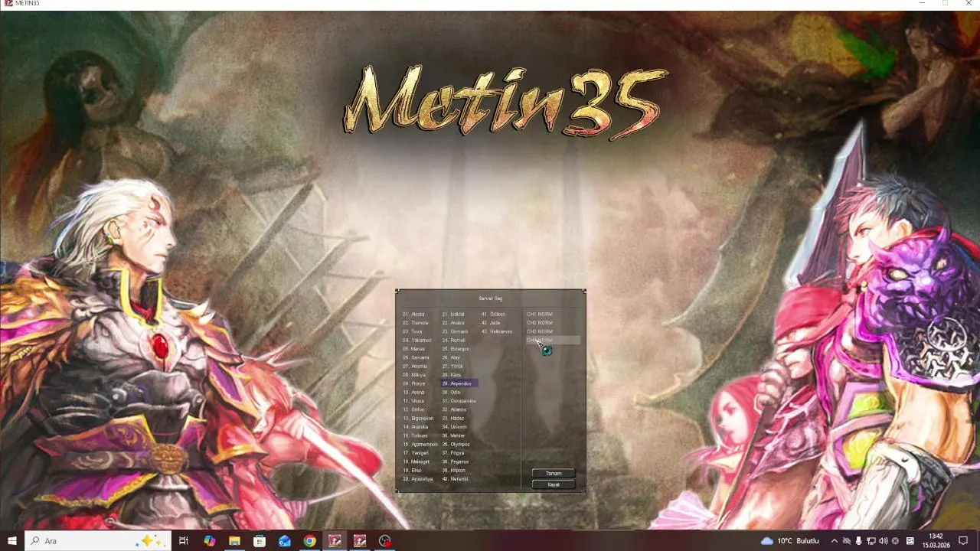Choose server 26. Alay

pyautogui.click(x=451, y=357)
